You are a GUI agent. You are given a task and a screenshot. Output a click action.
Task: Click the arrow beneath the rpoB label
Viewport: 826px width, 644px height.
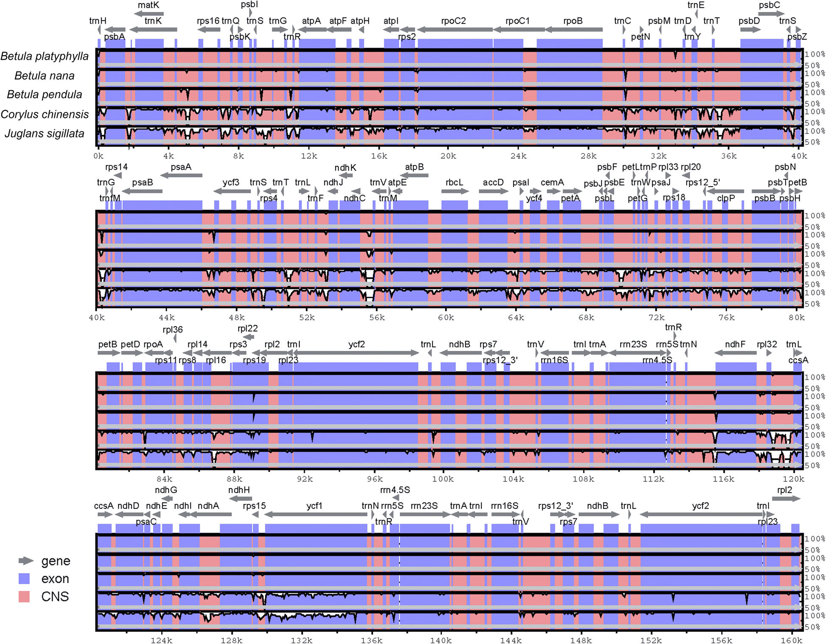(x=574, y=30)
